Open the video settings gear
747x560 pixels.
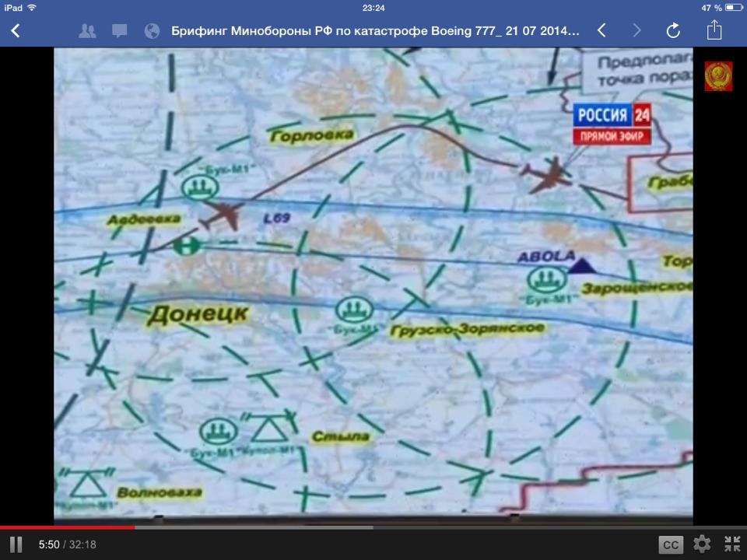[x=702, y=544]
